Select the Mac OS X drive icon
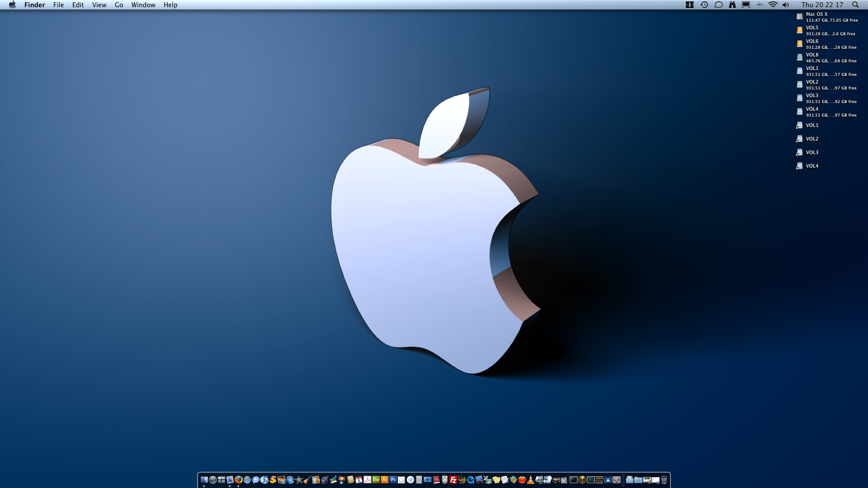868x488 pixels. (x=799, y=17)
